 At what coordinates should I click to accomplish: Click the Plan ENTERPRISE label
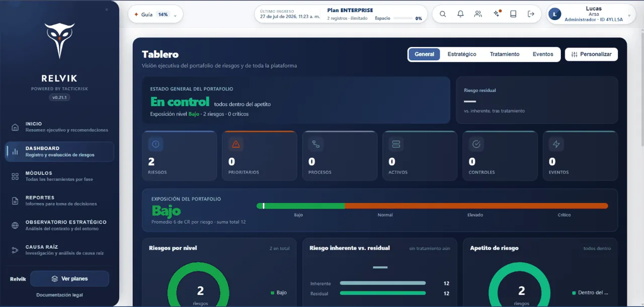click(x=350, y=10)
